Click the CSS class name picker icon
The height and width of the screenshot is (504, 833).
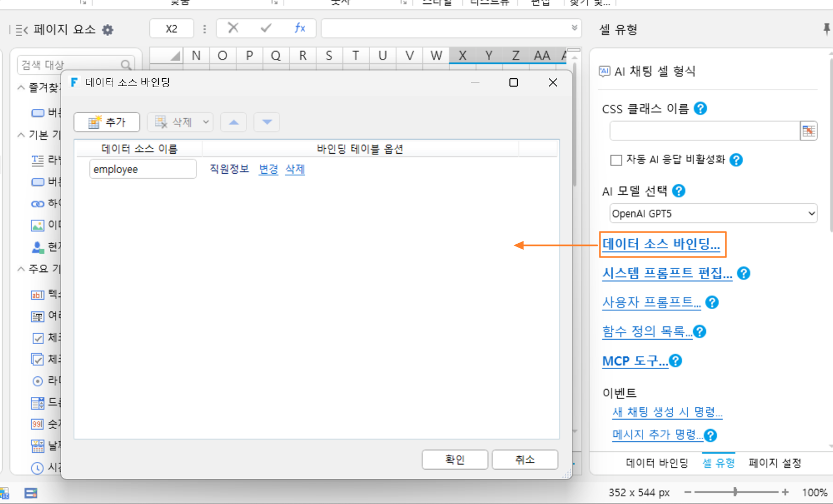[x=809, y=131]
